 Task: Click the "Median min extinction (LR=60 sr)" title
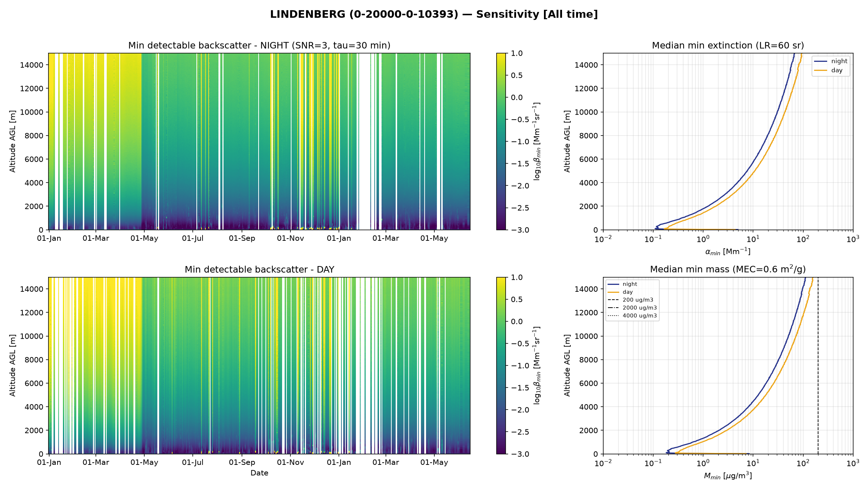[728, 46]
